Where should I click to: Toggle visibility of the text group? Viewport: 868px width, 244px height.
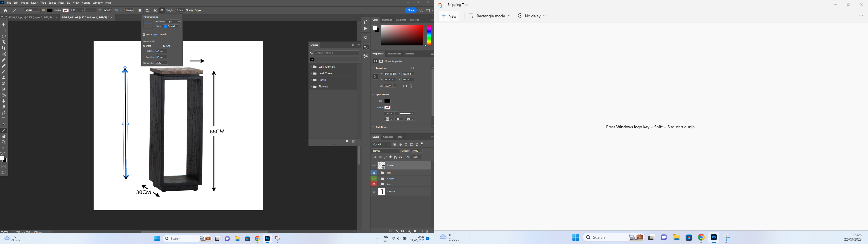coord(374,173)
